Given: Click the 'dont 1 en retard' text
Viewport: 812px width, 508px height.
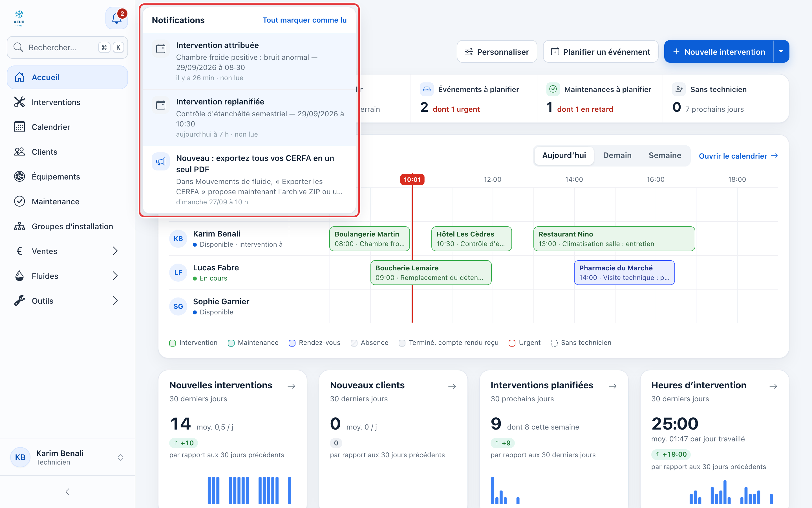Looking at the screenshot, I should 585,109.
